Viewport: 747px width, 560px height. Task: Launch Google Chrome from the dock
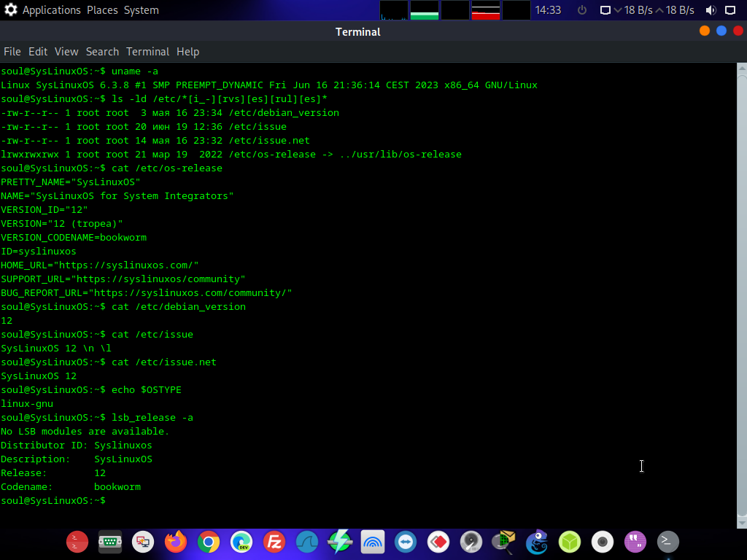point(209,542)
